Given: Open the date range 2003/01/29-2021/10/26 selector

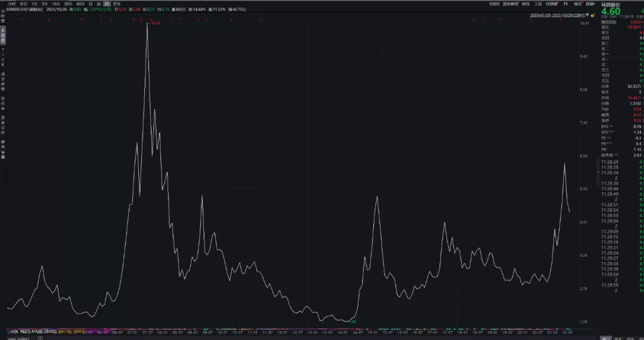Looking at the screenshot, I should click(558, 15).
